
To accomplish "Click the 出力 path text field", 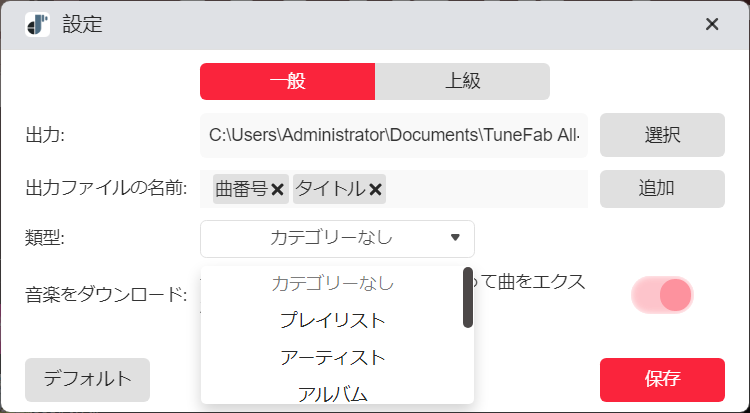I will pos(394,135).
